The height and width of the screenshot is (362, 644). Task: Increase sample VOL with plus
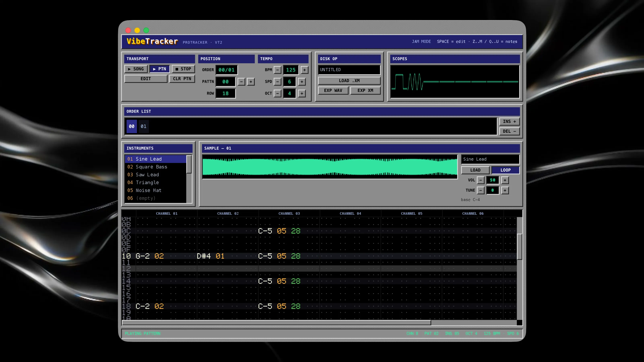[505, 180]
